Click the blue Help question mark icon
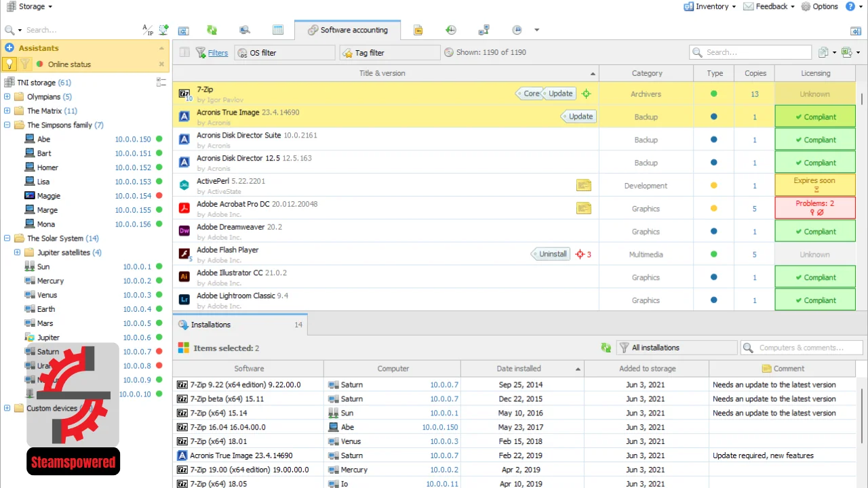Screen dimensions: 868x488 850,7
